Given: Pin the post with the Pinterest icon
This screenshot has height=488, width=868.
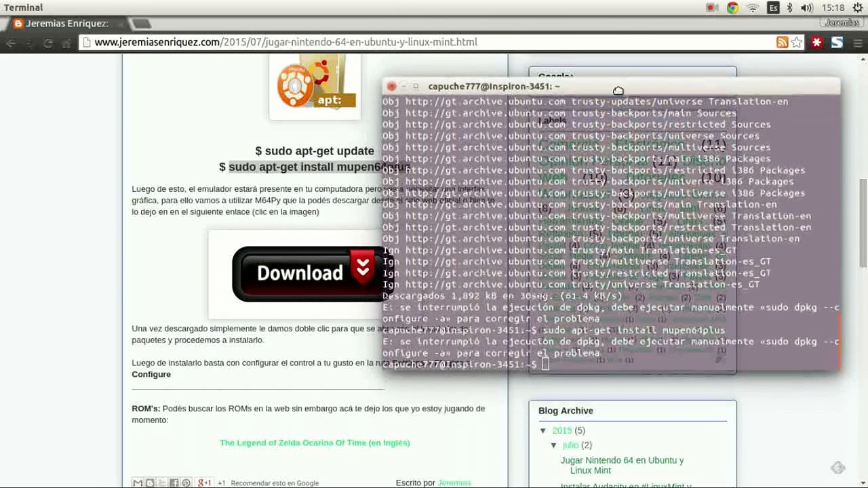Looking at the screenshot, I should click(x=186, y=483).
